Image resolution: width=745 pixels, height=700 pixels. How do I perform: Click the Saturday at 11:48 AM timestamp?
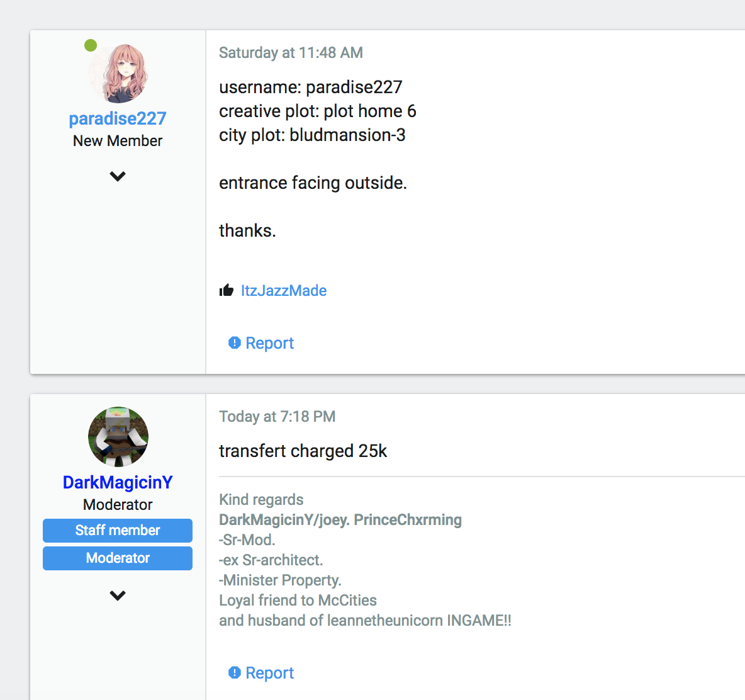pyautogui.click(x=291, y=53)
